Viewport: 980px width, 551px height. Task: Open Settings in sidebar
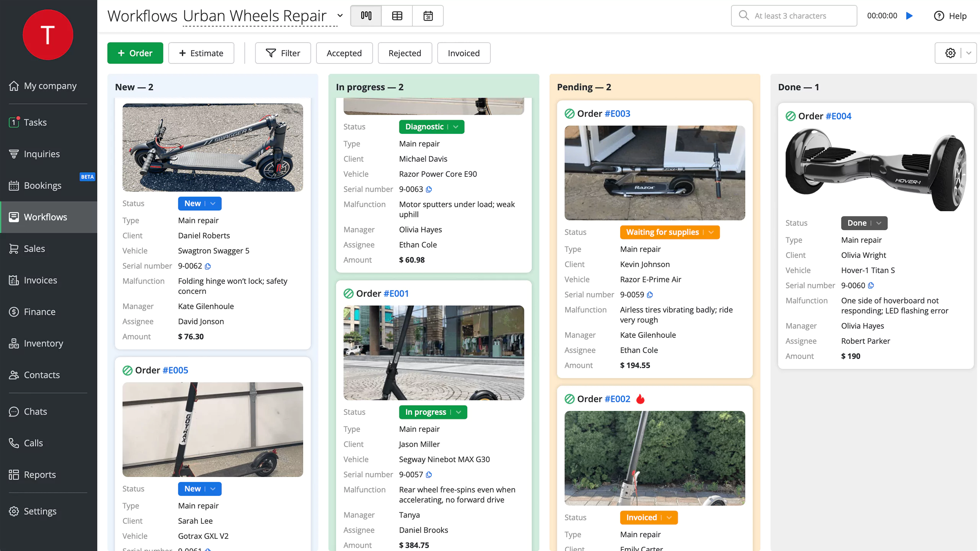coord(49,511)
